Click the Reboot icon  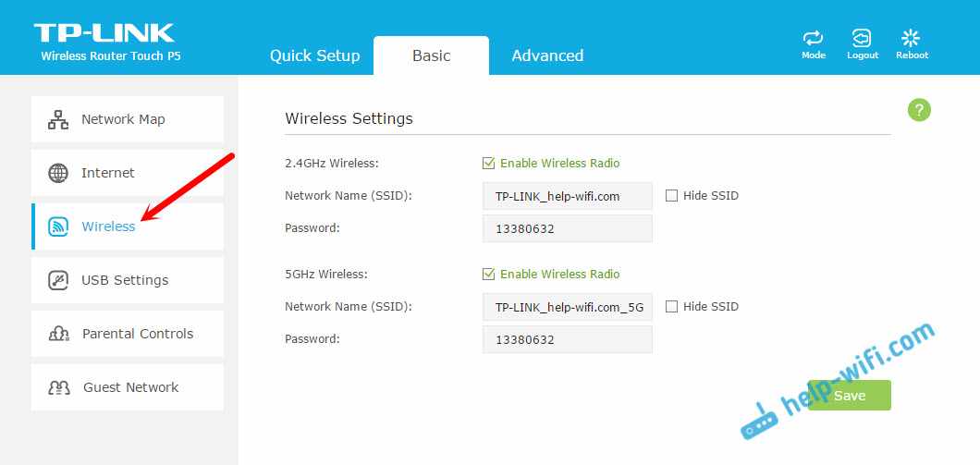(911, 39)
